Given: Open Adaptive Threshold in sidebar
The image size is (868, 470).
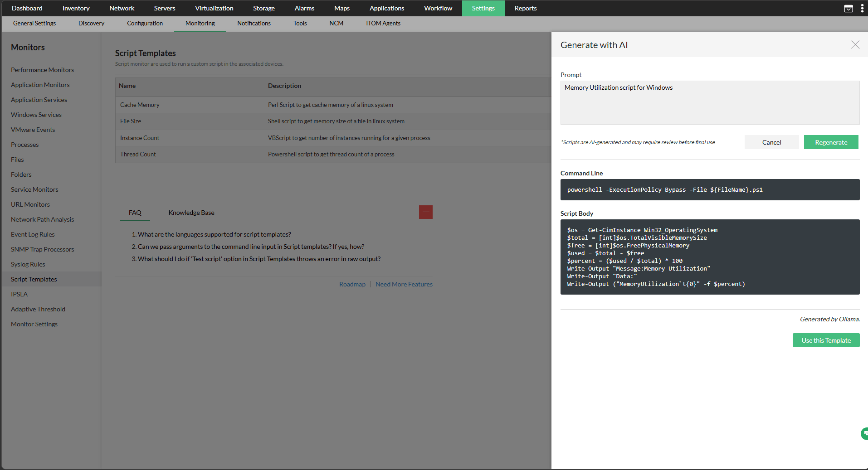Looking at the screenshot, I should pyautogui.click(x=38, y=309).
